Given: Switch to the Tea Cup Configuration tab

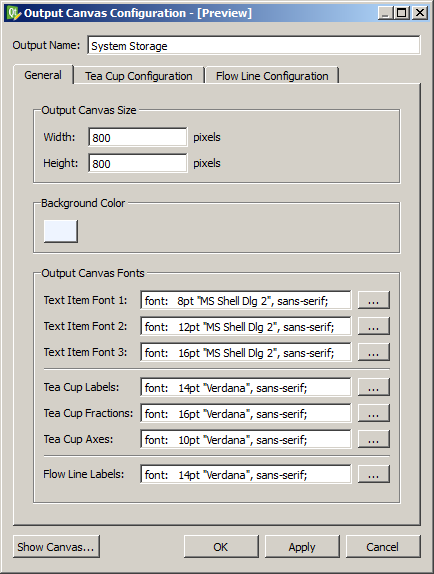Looking at the screenshot, I should click(139, 75).
